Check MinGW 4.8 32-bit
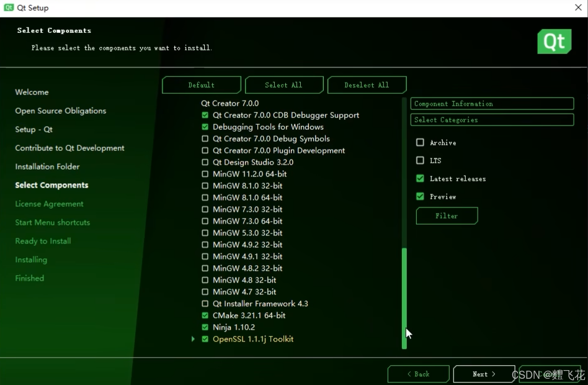 pyautogui.click(x=205, y=280)
